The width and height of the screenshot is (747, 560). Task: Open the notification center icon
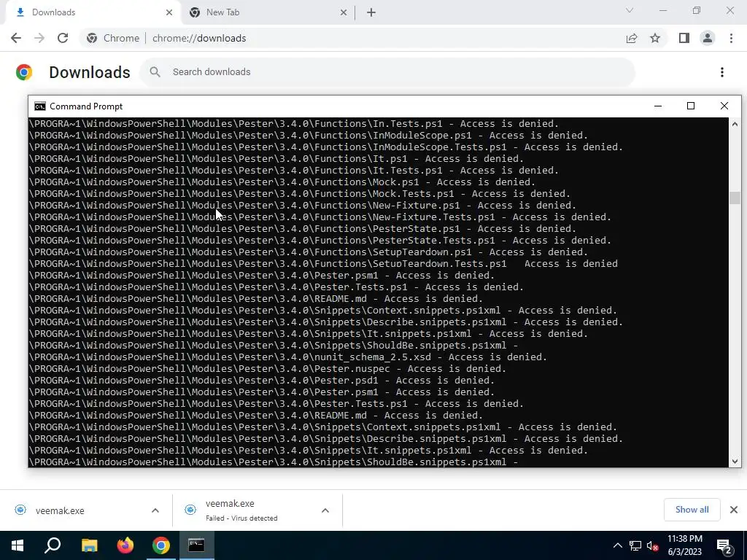pos(724,546)
